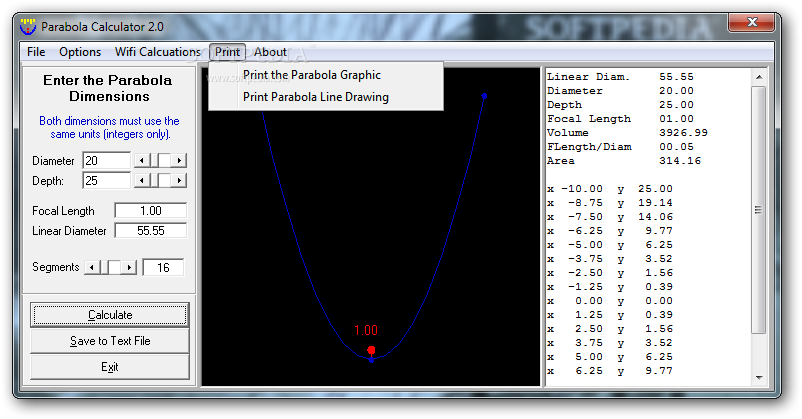This screenshot has height=419, width=802.
Task: Click the x -5.00 y 6.25 row
Action: pos(610,245)
